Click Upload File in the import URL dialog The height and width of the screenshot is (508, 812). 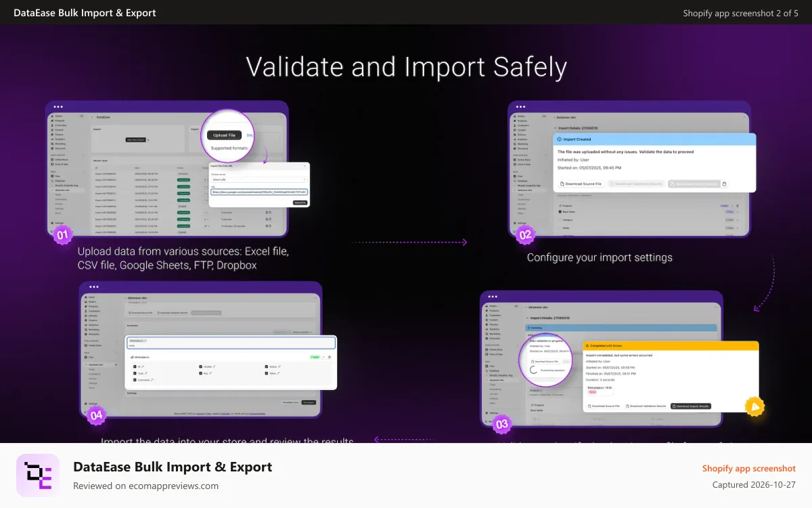(x=300, y=203)
